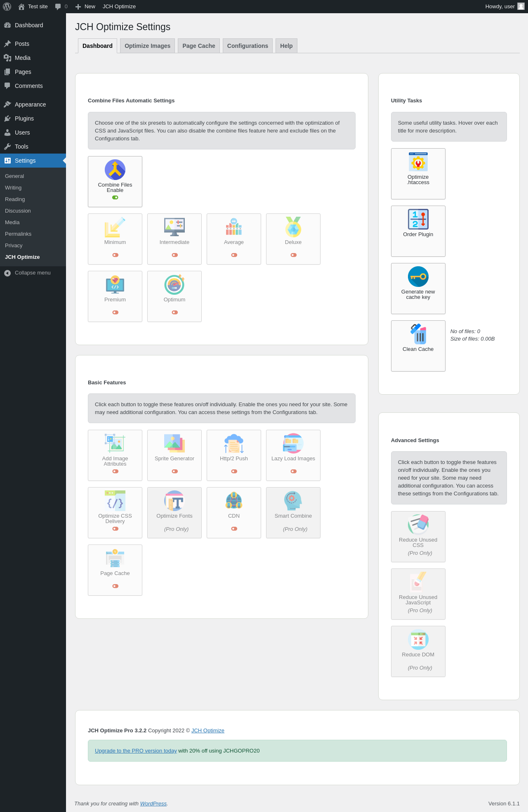
Task: Click the Clean Cache trash icon
Action: [418, 334]
